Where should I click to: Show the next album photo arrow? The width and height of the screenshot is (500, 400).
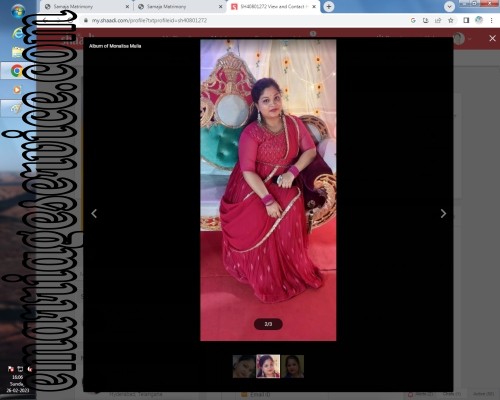(443, 214)
